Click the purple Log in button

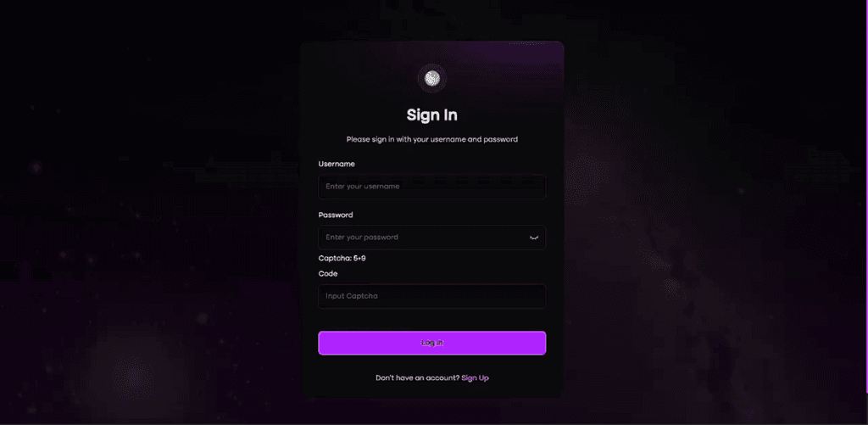pyautogui.click(x=431, y=343)
